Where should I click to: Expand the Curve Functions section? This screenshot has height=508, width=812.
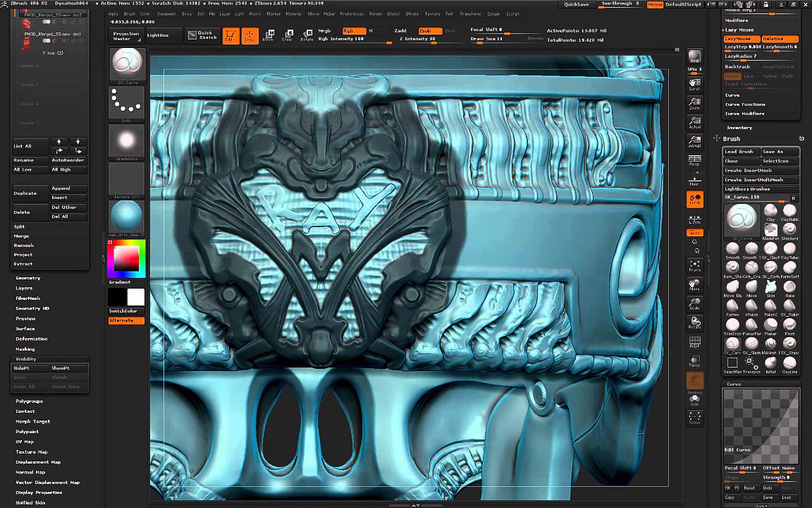point(745,104)
